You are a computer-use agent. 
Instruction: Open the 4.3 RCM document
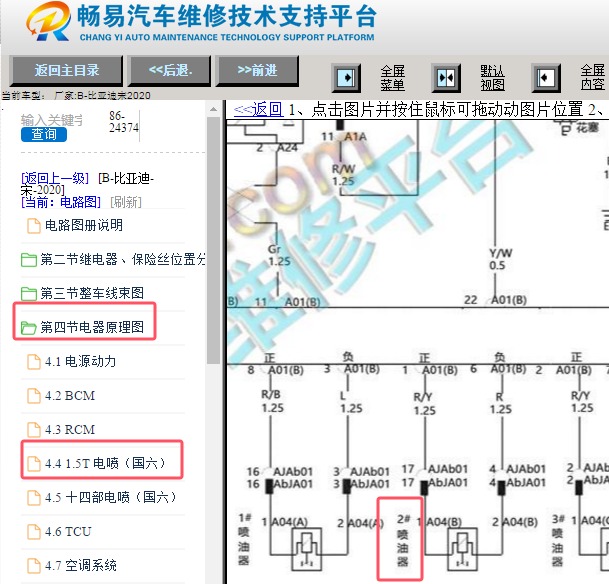[70, 429]
